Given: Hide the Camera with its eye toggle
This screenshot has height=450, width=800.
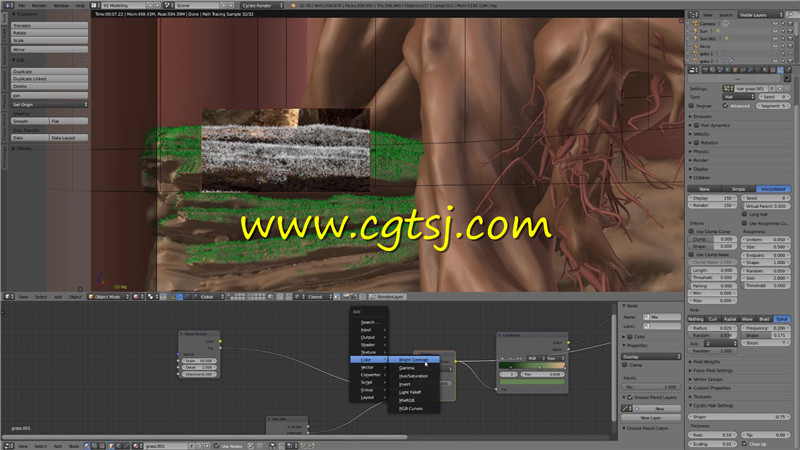Looking at the screenshot, I should pos(776,23).
